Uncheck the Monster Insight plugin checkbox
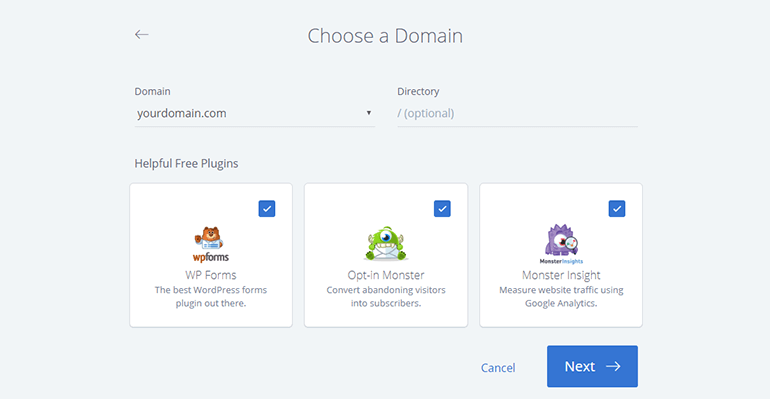Image resolution: width=770 pixels, height=399 pixels. pos(617,209)
